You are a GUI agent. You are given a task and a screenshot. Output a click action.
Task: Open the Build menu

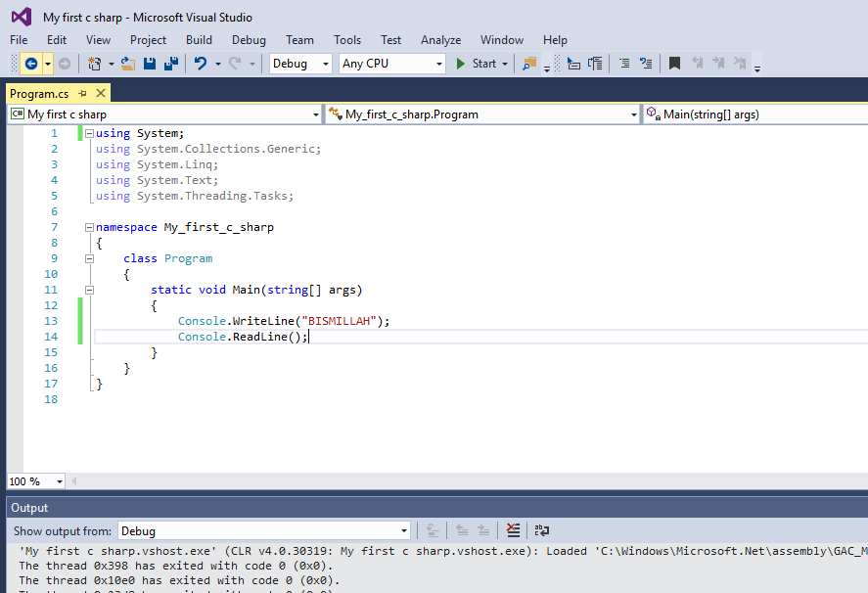(199, 40)
